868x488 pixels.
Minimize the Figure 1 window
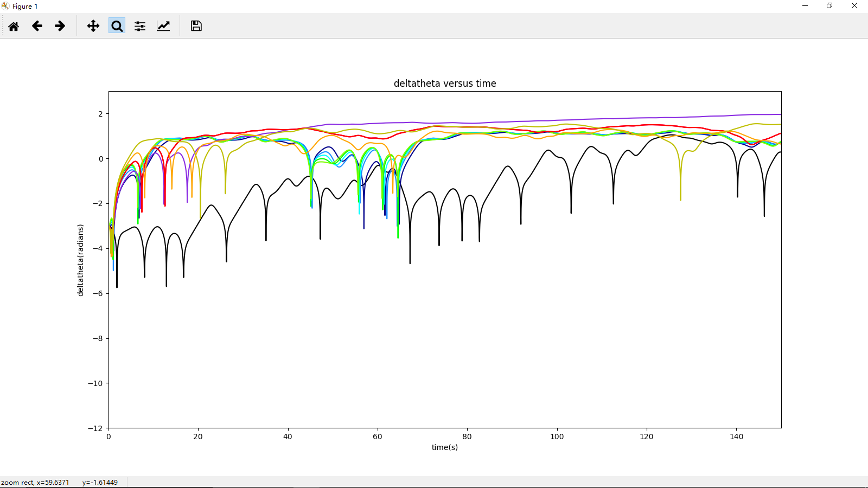pyautogui.click(x=805, y=6)
